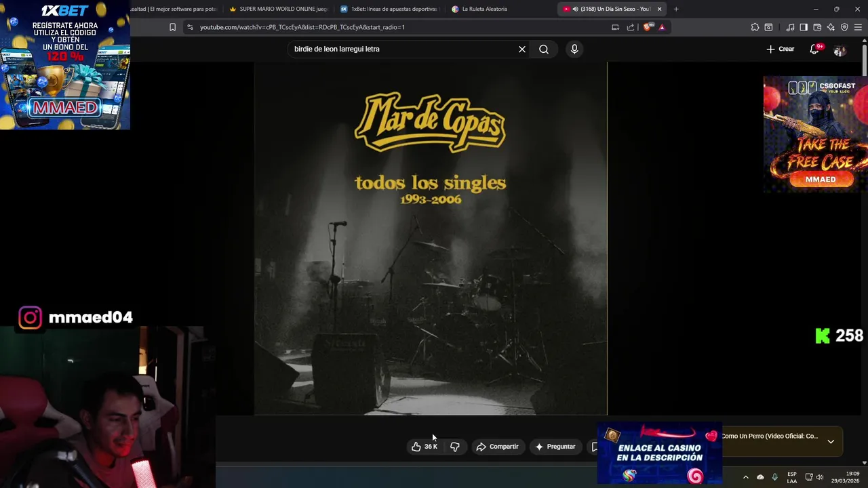Open the browser hamburger main menu
Image resolution: width=868 pixels, height=488 pixels.
click(858, 27)
